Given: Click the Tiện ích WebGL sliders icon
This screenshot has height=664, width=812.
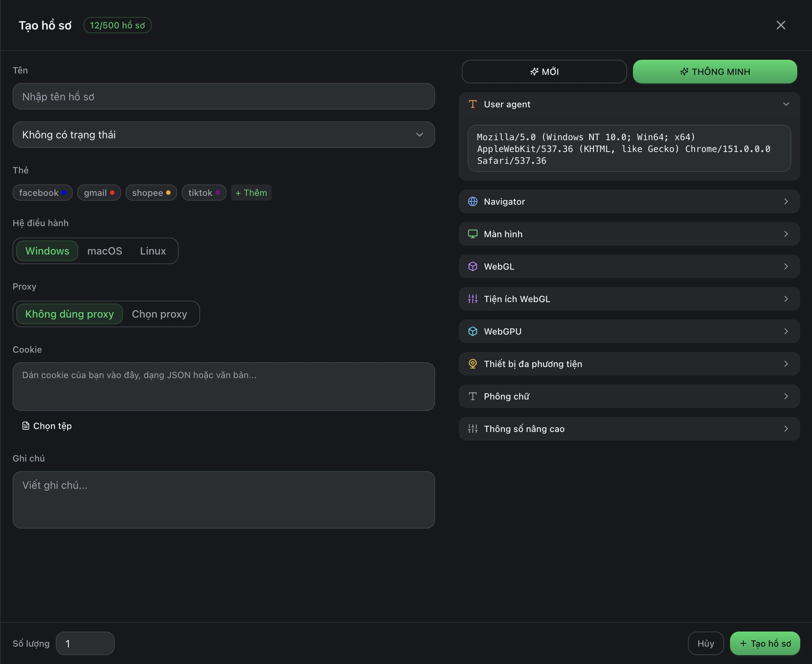Looking at the screenshot, I should [472, 299].
